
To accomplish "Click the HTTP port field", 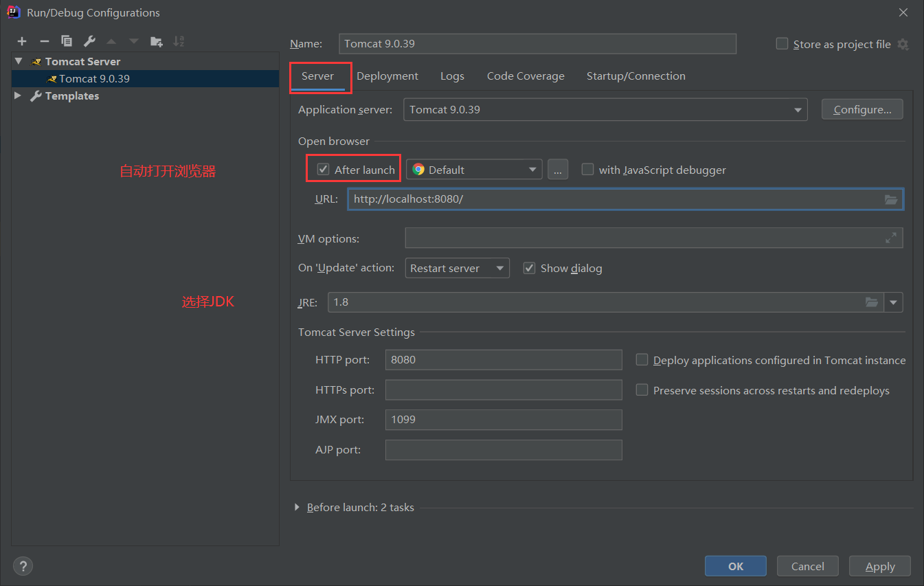I will click(504, 360).
